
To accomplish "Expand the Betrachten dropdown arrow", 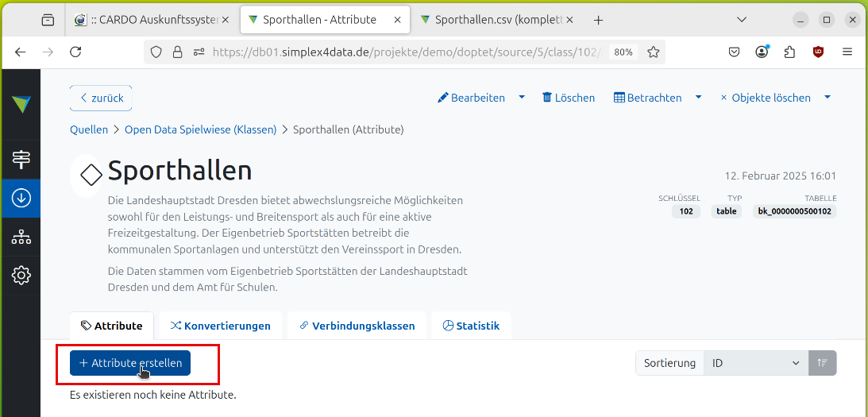I will [x=698, y=98].
